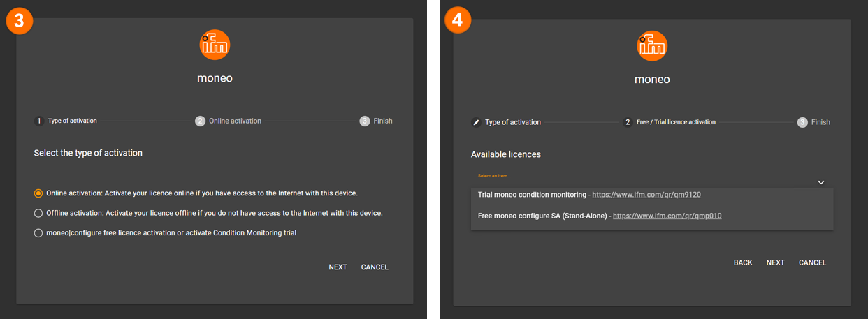Click the ifm logo above Available licences

652,46
